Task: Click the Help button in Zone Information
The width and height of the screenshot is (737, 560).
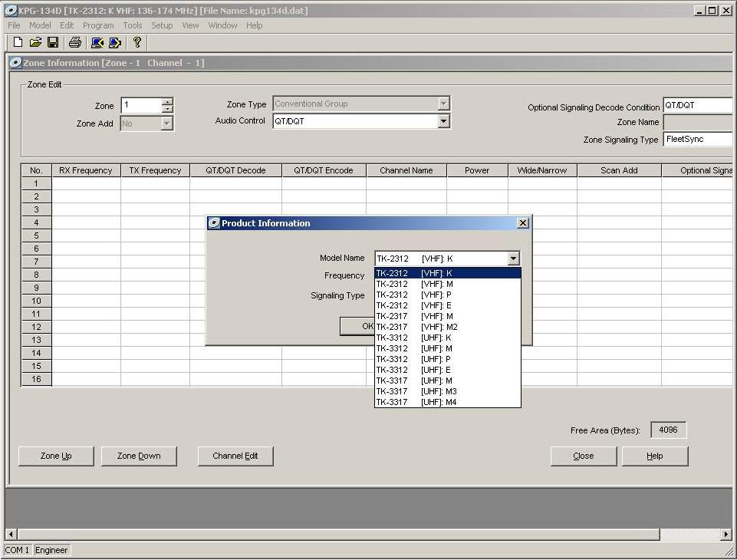Action: [x=655, y=456]
